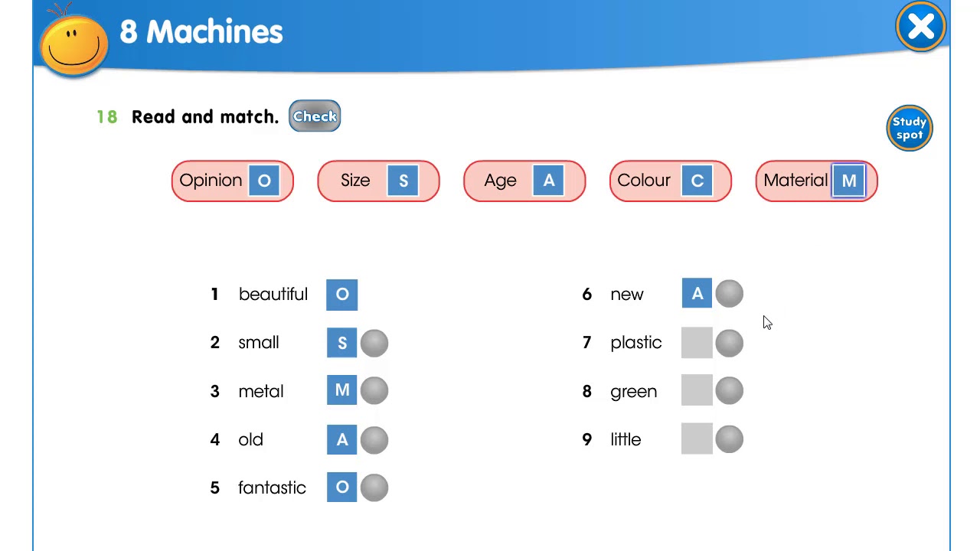Viewport: 980px width, 551px height.
Task: Select the empty answer box for little
Action: click(x=697, y=439)
